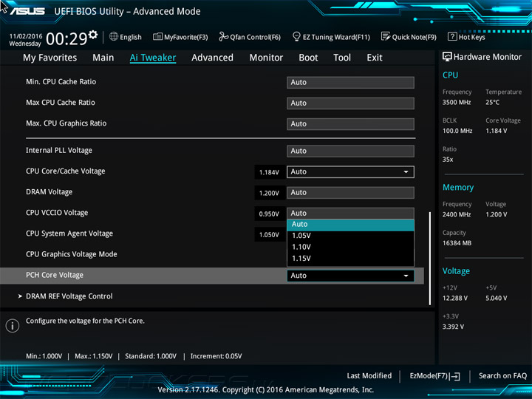Choose Auto in the dropdown list

(x=350, y=225)
